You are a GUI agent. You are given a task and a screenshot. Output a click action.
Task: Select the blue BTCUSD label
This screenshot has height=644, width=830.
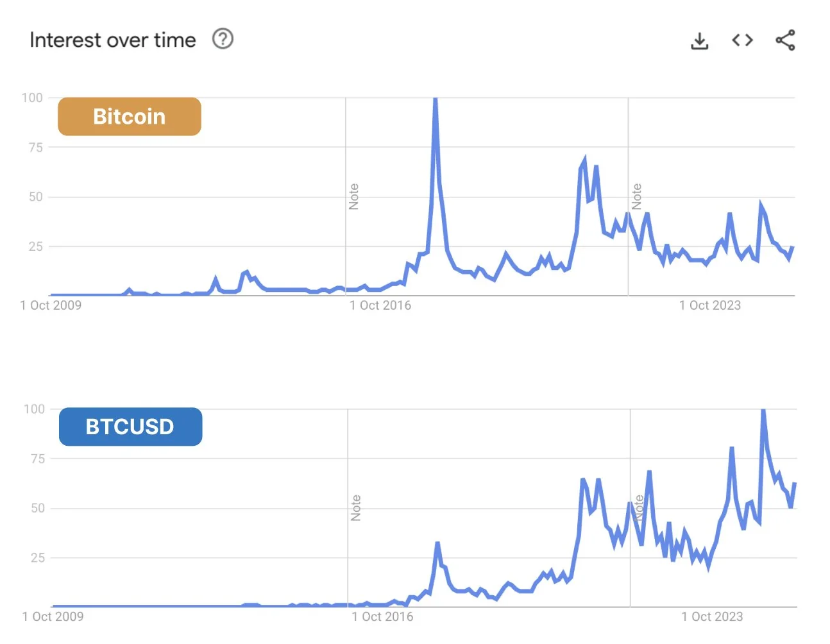130,427
